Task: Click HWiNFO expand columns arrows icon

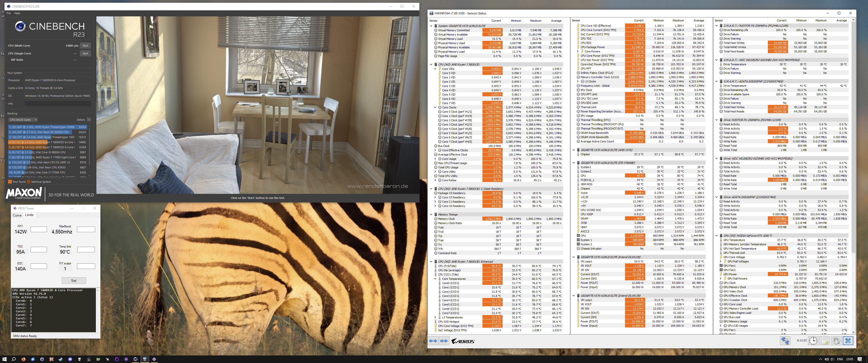Action: pyautogui.click(x=433, y=341)
